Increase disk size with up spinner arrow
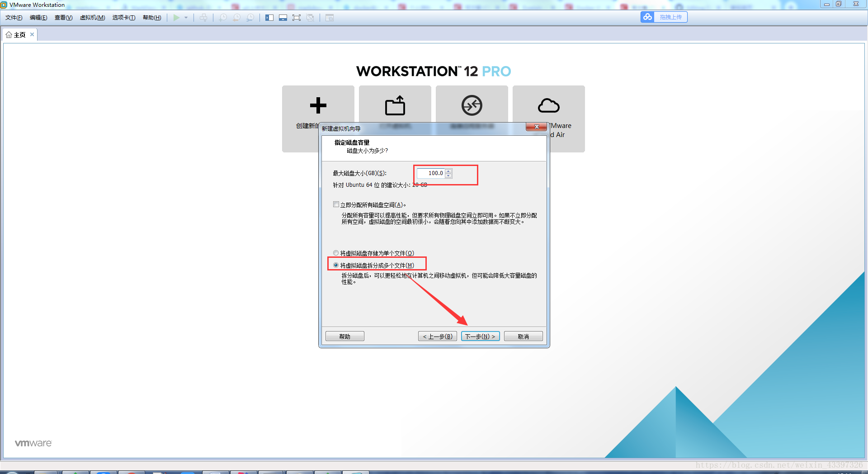 [448, 171]
